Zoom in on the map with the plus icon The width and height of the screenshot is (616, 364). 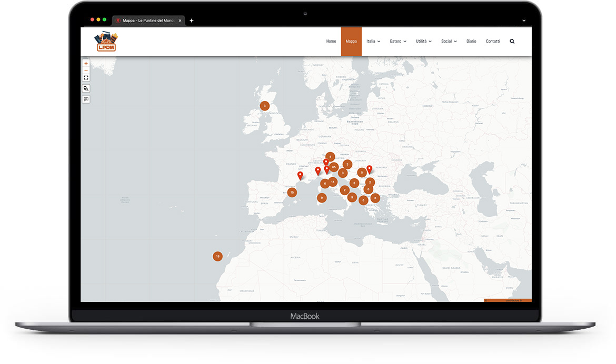click(x=86, y=63)
